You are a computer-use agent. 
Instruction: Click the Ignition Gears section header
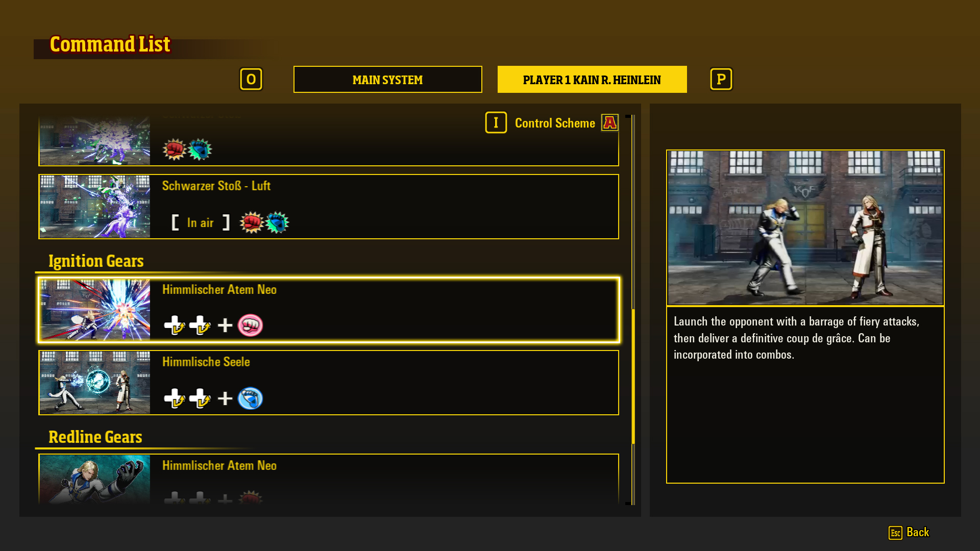tap(96, 261)
